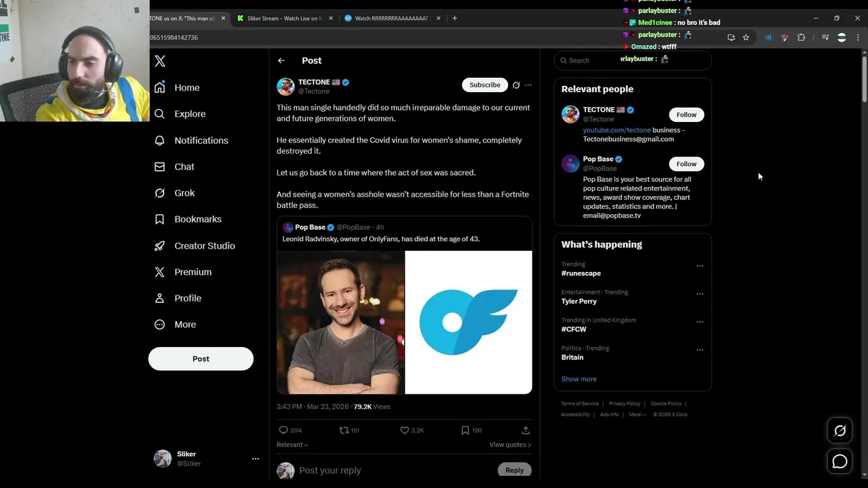
Task: Click the X logo icon
Action: tap(160, 61)
